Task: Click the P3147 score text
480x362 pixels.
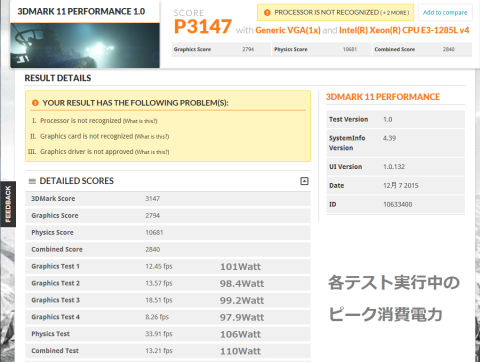Action: pyautogui.click(x=203, y=27)
